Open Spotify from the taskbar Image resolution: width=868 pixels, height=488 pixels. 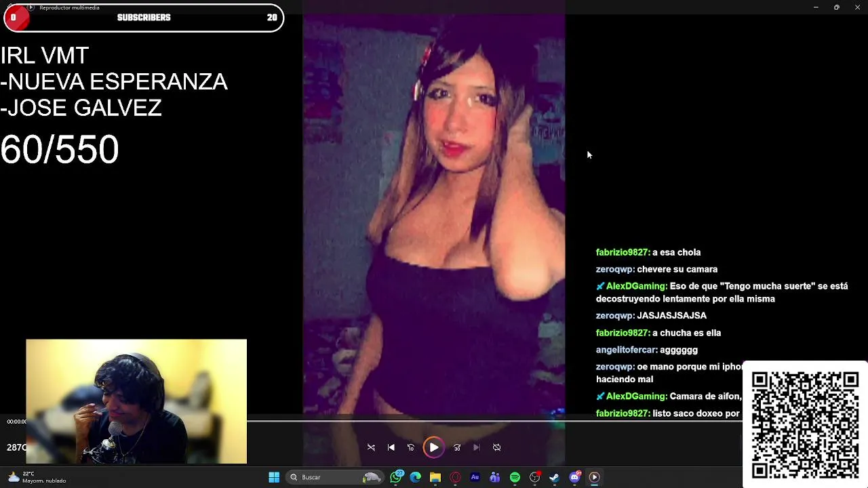(515, 477)
